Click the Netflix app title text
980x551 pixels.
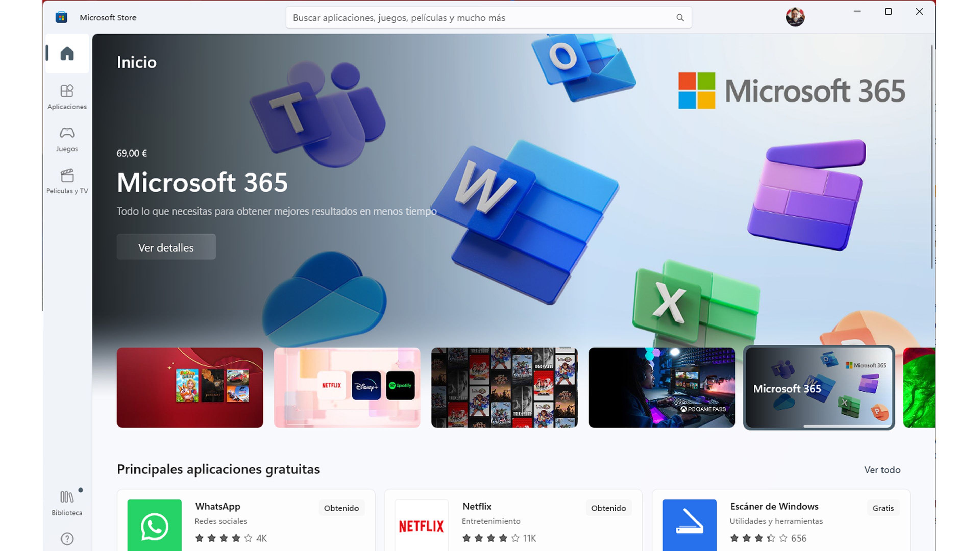click(477, 506)
